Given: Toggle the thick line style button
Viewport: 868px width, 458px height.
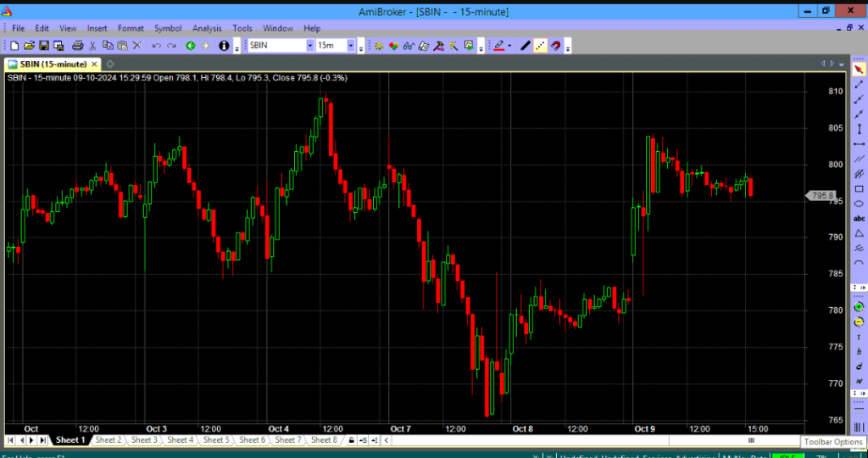Looking at the screenshot, I should coord(526,46).
